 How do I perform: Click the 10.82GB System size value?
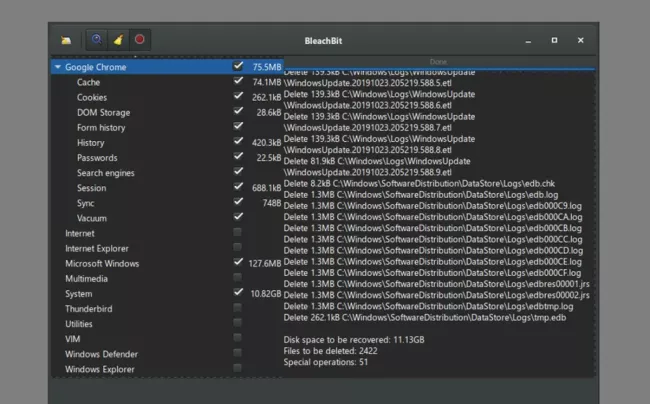click(266, 294)
